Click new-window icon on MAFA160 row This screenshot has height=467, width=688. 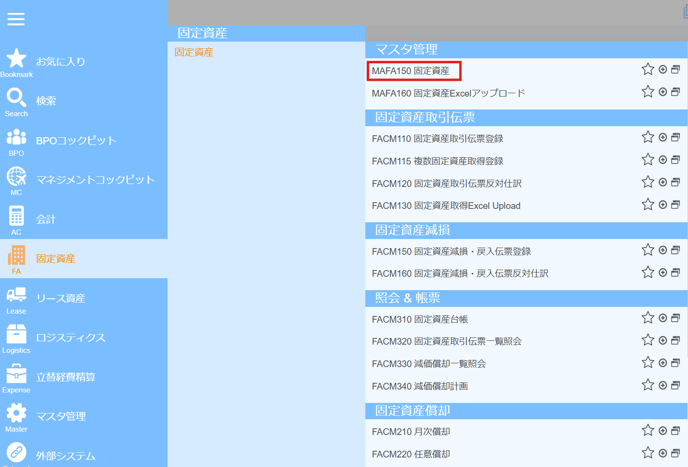pyautogui.click(x=676, y=92)
